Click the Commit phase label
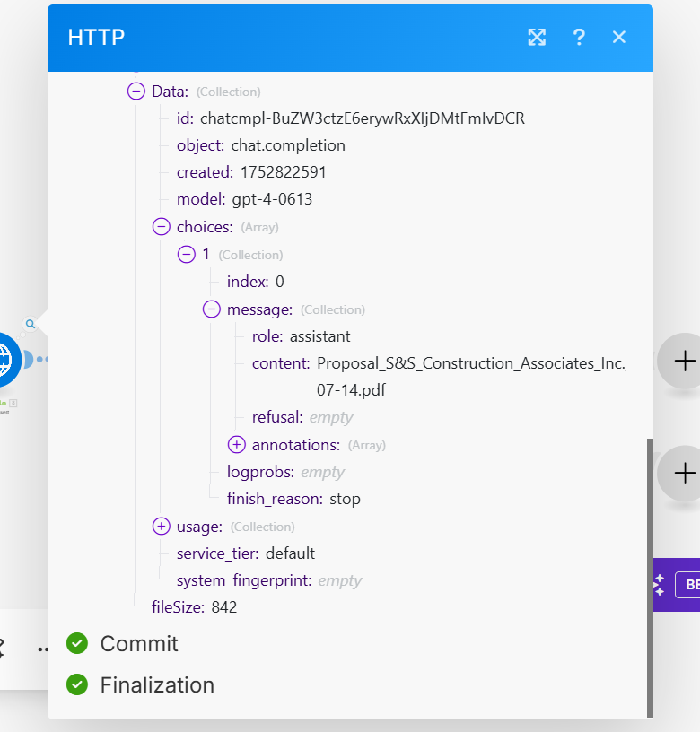Image resolution: width=700 pixels, height=732 pixels. [x=139, y=643]
